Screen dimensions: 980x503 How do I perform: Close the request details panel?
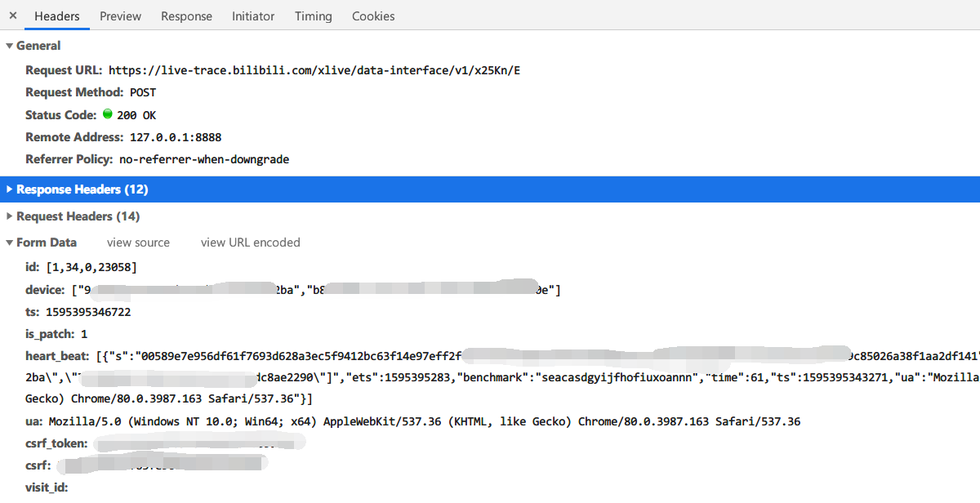pos(13,16)
